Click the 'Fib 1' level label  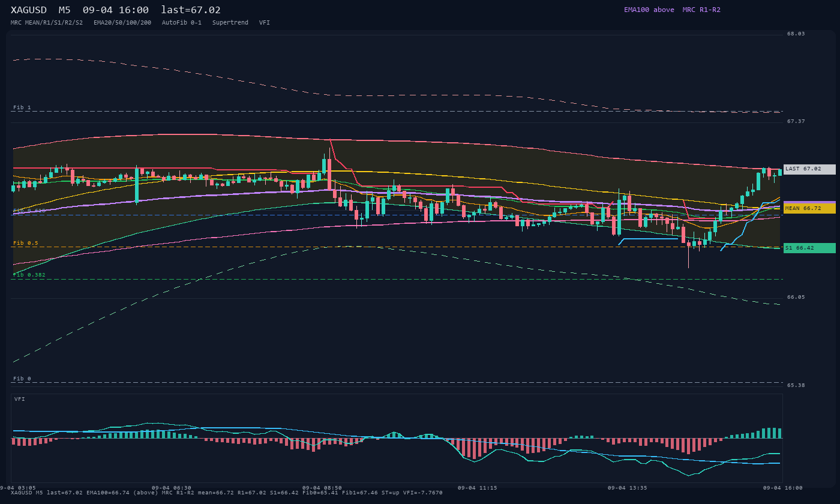tap(22, 107)
